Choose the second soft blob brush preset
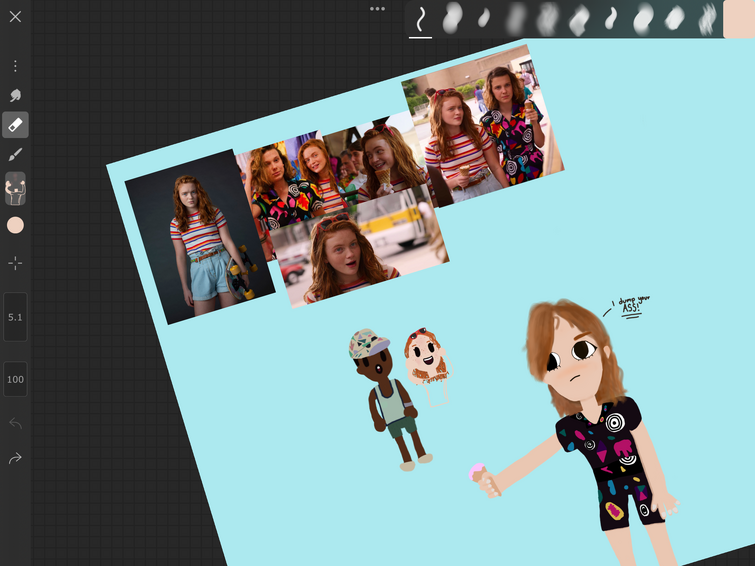The image size is (755, 566). pos(452,18)
